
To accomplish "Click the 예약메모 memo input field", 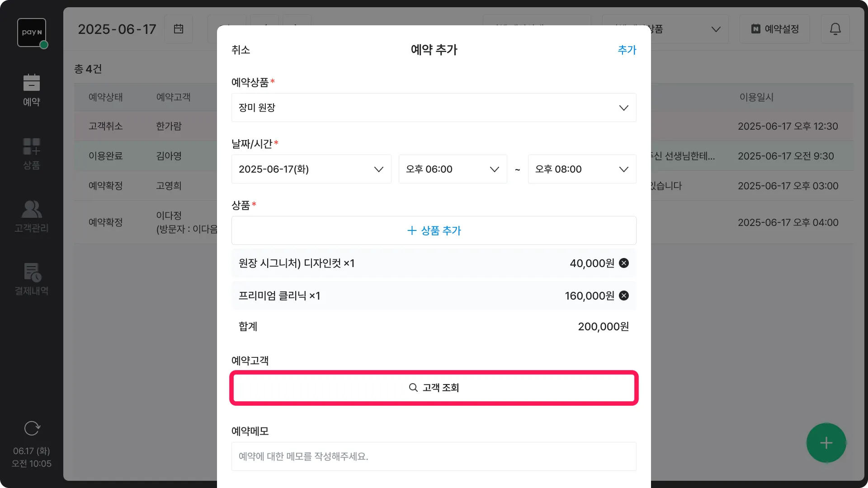I will pyautogui.click(x=434, y=456).
